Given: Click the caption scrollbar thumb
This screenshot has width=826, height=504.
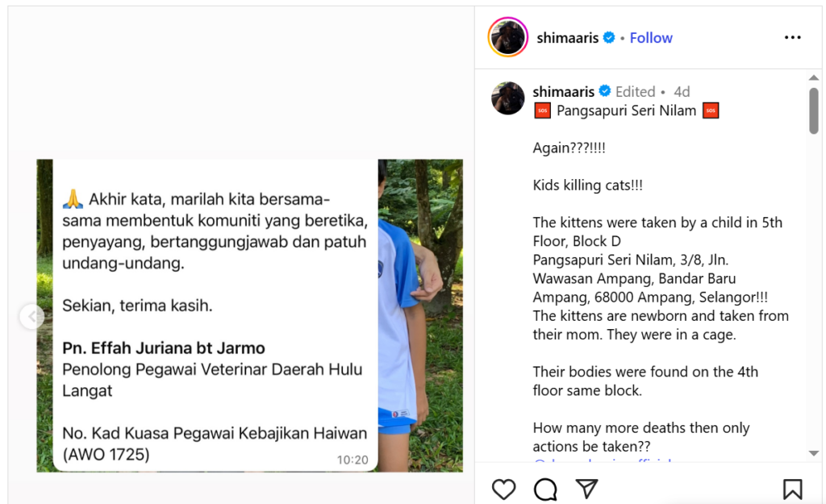Looking at the screenshot, I should pos(814,110).
